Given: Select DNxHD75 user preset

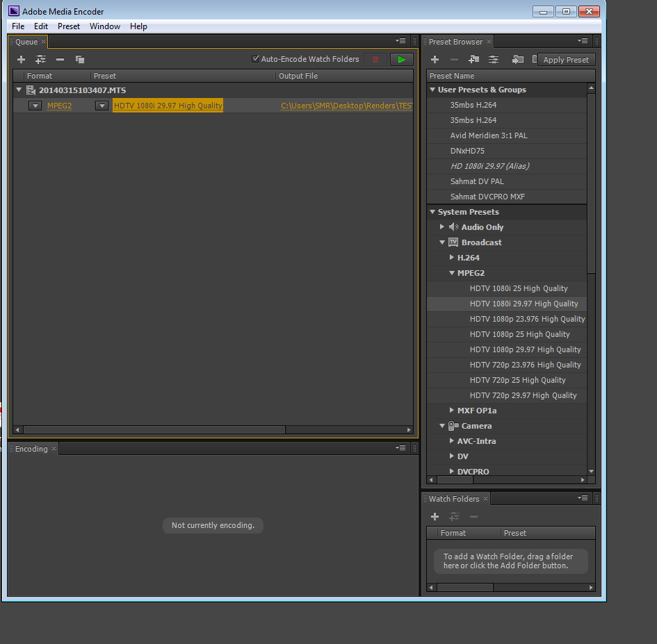Looking at the screenshot, I should (x=507, y=151).
